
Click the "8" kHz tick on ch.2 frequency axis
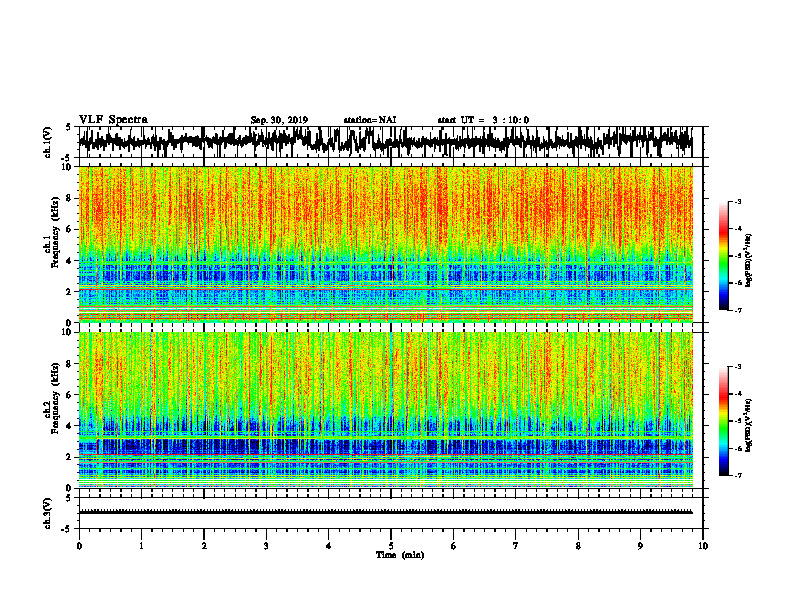coord(69,364)
